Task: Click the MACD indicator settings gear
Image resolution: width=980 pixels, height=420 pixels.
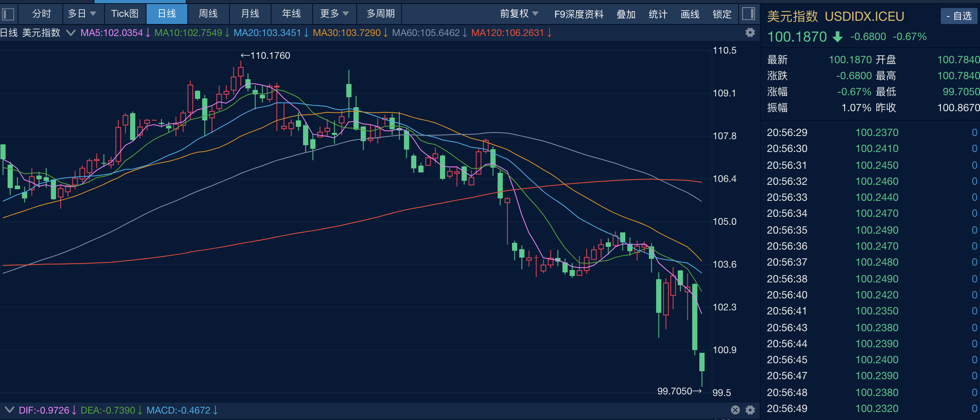Action: click(x=750, y=410)
